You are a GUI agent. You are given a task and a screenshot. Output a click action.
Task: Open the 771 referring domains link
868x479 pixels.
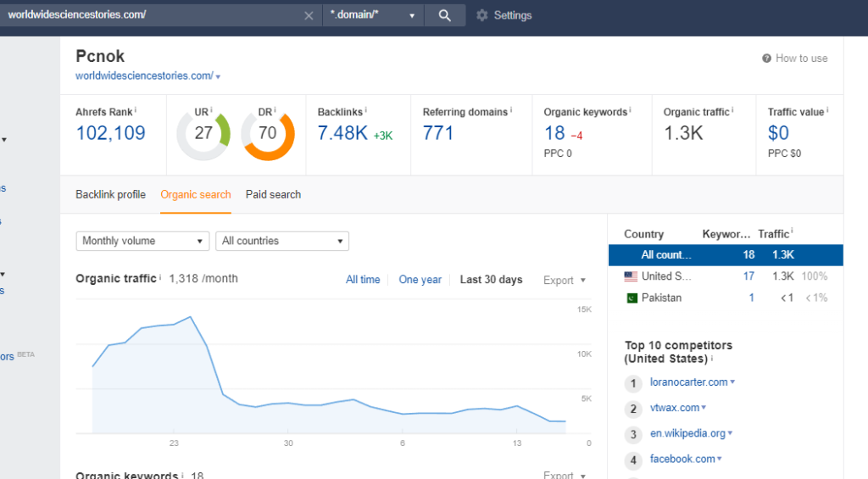[x=438, y=133]
